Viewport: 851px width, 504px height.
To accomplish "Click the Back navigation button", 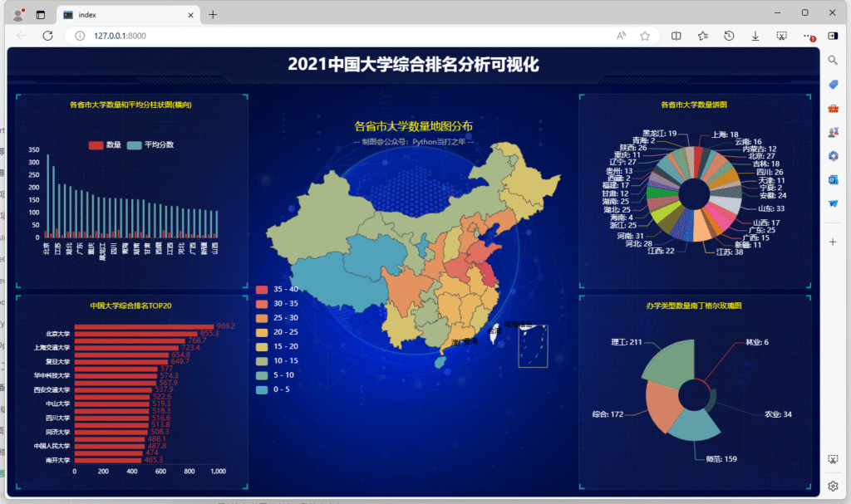I will point(20,36).
